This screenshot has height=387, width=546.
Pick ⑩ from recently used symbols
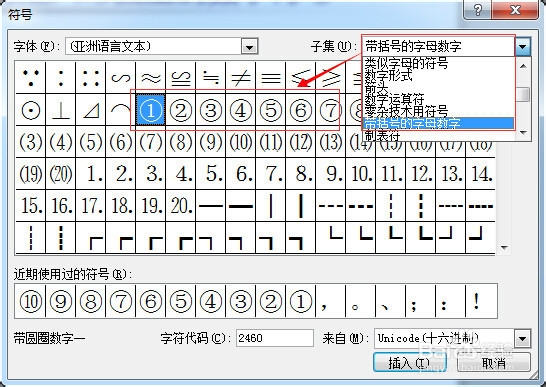[31, 301]
